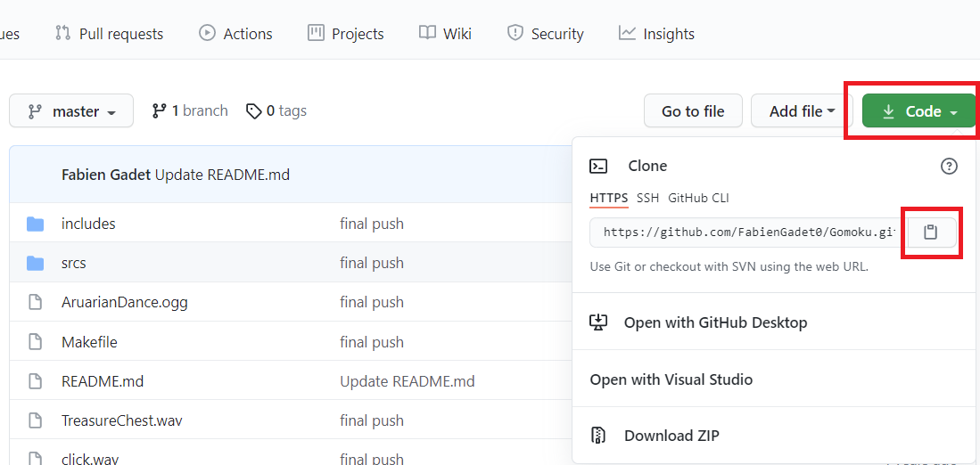The image size is (980, 465).
Task: Open the Add file dropdown
Action: [802, 111]
